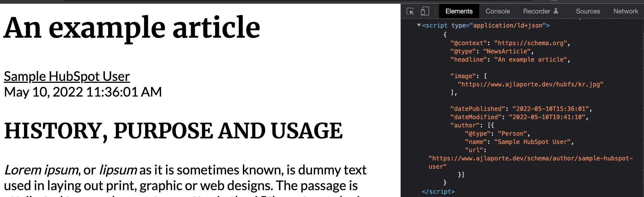Viewport: 644px width, 197px height.
Task: Toggle the device toolbar icon
Action: pos(425,11)
